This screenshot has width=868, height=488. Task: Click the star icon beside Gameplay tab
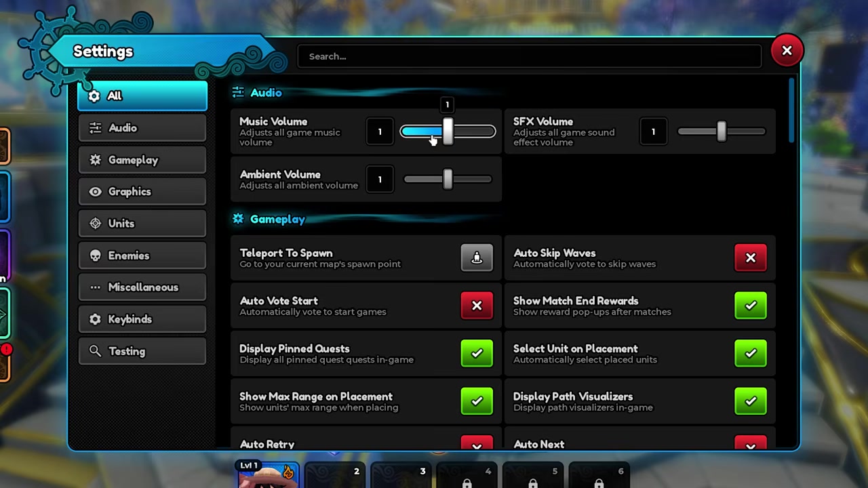(x=95, y=160)
